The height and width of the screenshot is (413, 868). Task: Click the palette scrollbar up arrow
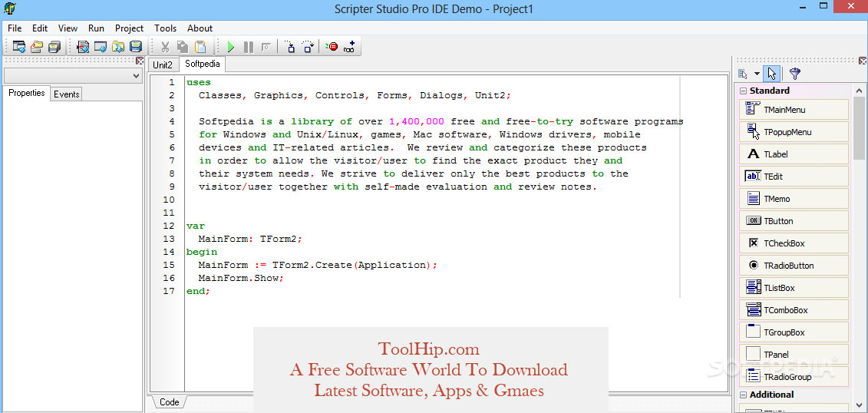pos(859,91)
